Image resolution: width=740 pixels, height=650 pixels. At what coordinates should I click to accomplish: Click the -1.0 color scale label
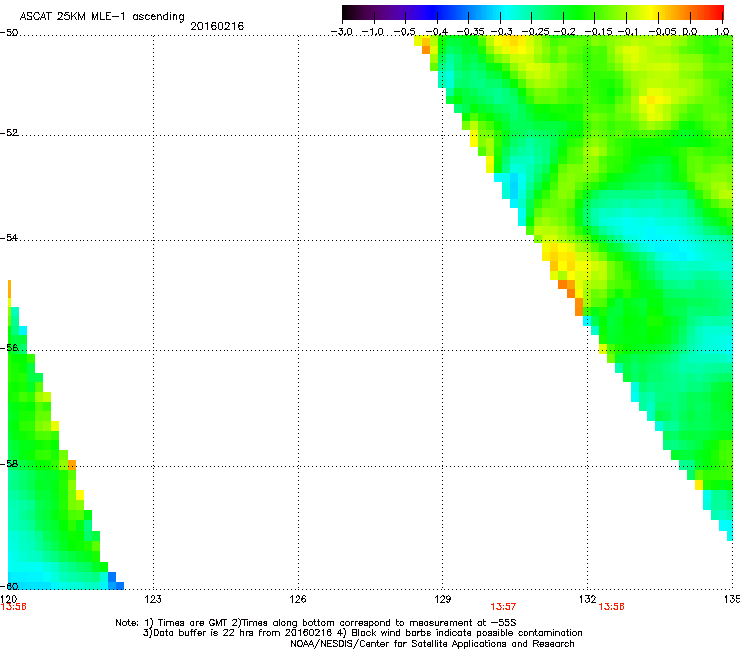point(374,32)
